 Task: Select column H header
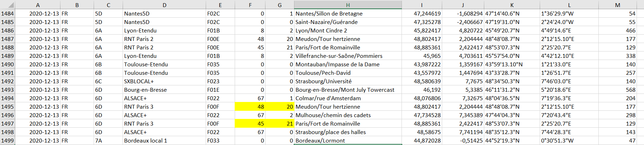click(x=348, y=5)
